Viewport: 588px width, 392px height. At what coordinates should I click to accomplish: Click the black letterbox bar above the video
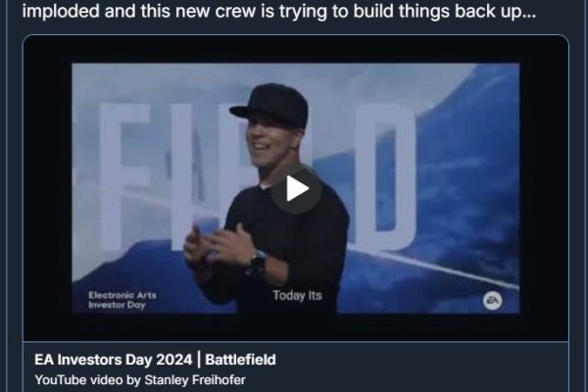[296, 49]
